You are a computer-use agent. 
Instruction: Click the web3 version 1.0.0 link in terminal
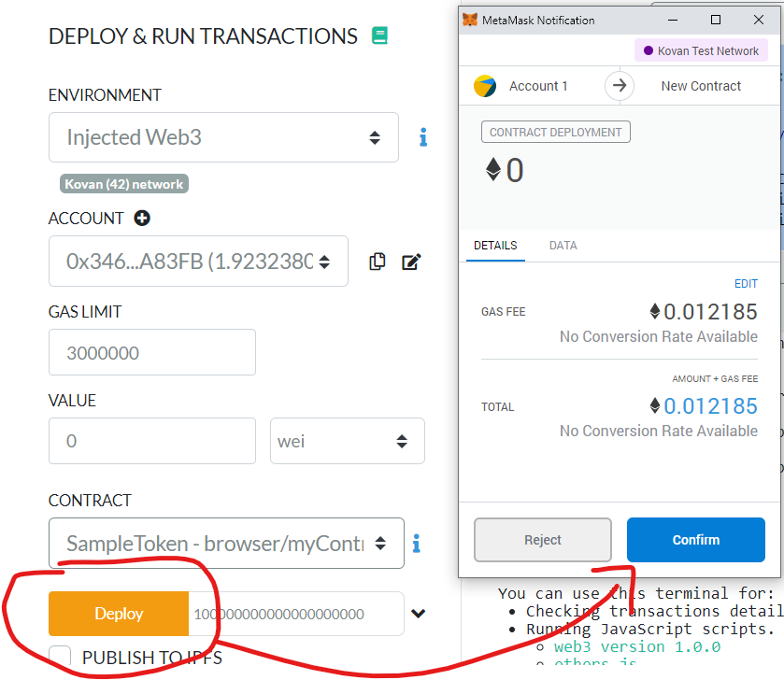pyautogui.click(x=637, y=647)
